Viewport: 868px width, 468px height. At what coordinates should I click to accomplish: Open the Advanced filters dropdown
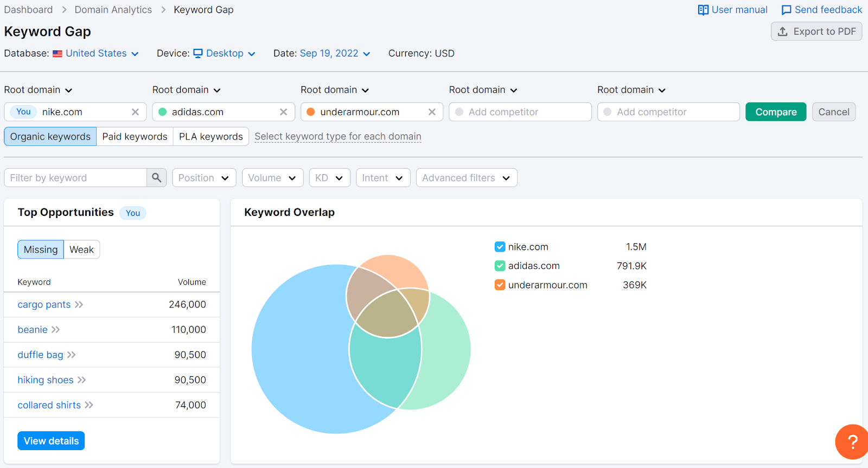click(467, 178)
